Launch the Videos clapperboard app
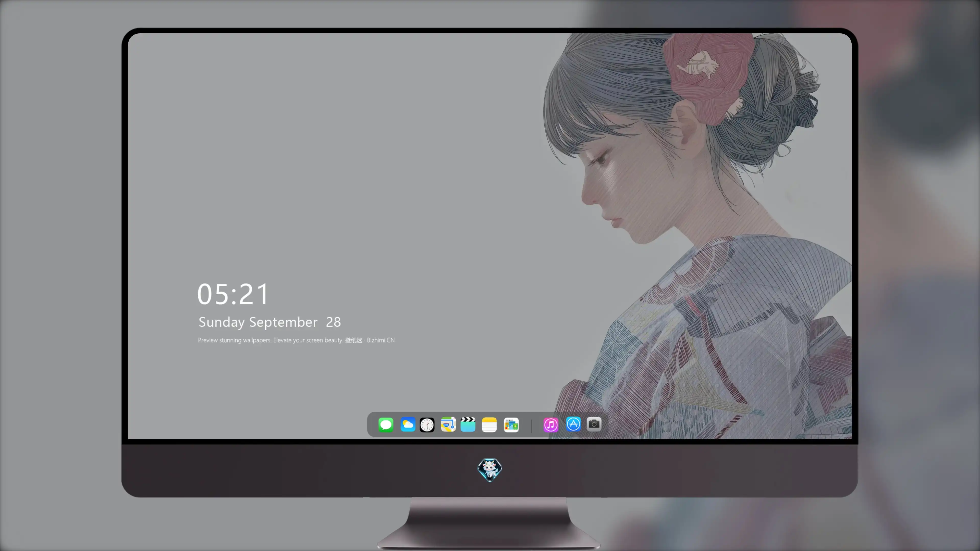Screen dimensions: 980x551 [x=468, y=424]
